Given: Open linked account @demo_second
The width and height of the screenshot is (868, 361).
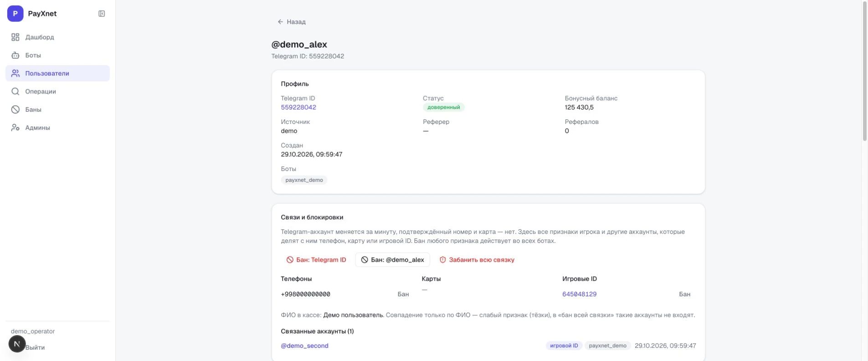Looking at the screenshot, I should click(304, 346).
